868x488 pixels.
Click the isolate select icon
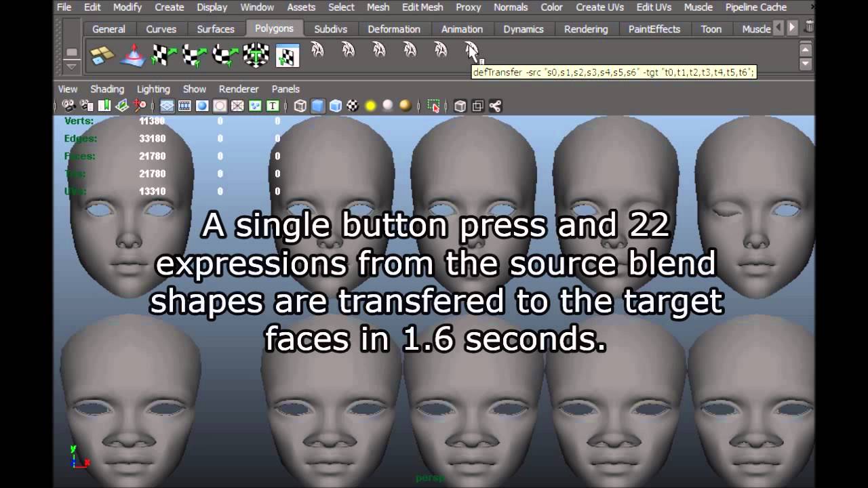[433, 106]
